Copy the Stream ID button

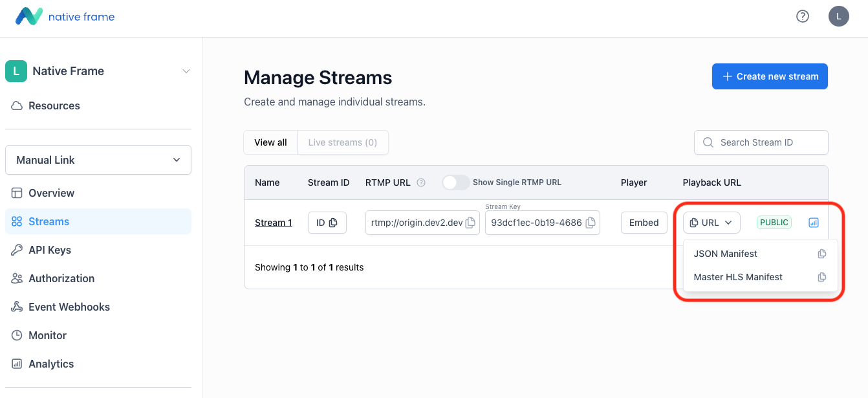(x=327, y=223)
